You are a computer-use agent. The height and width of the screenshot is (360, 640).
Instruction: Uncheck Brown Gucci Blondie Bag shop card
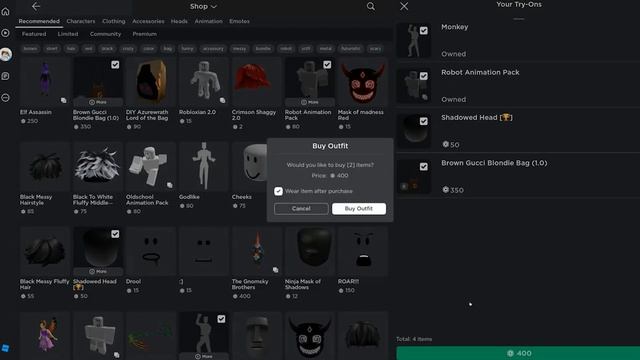point(115,64)
